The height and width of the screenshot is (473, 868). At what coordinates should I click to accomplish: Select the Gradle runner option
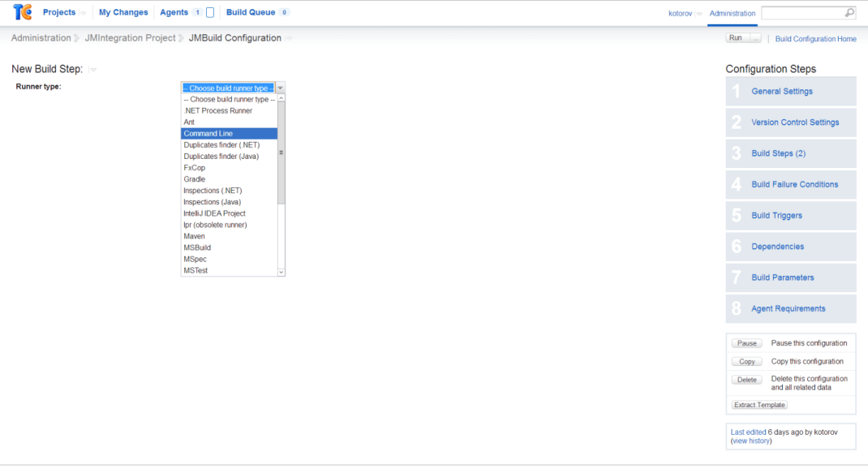(230, 179)
